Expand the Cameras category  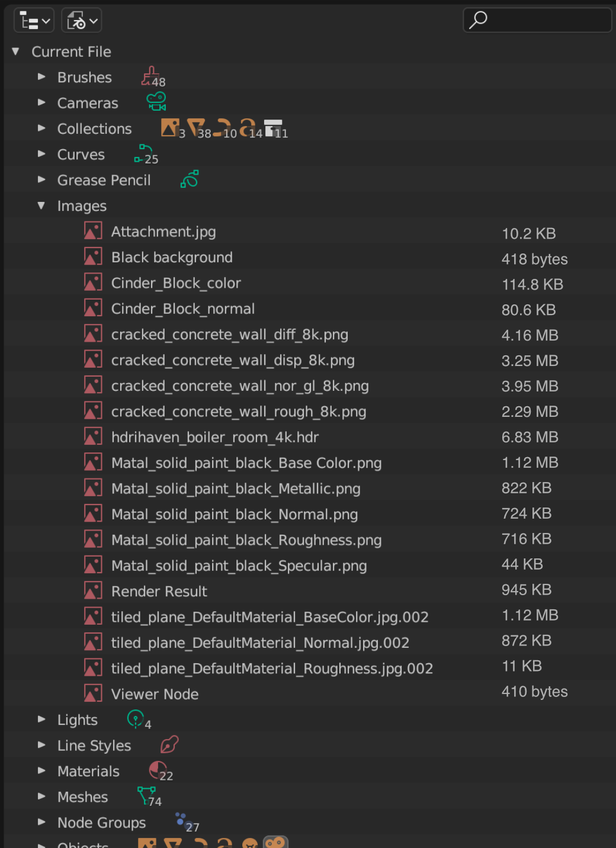click(41, 102)
